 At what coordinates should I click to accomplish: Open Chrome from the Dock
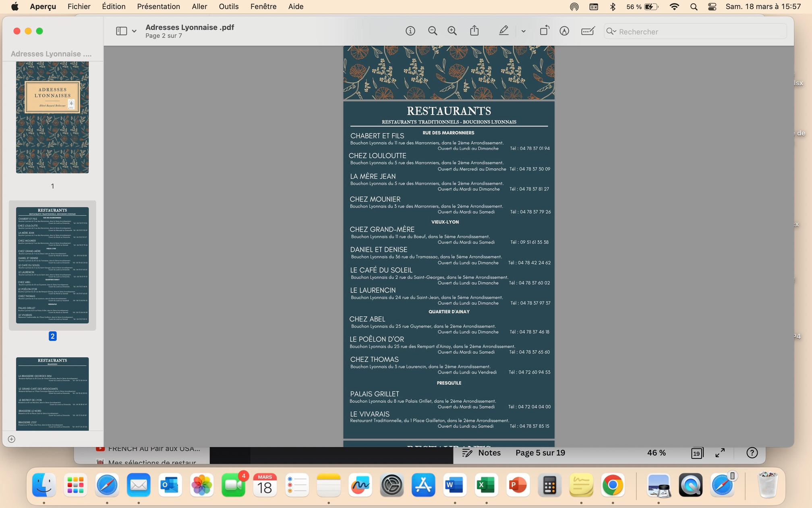point(613,485)
